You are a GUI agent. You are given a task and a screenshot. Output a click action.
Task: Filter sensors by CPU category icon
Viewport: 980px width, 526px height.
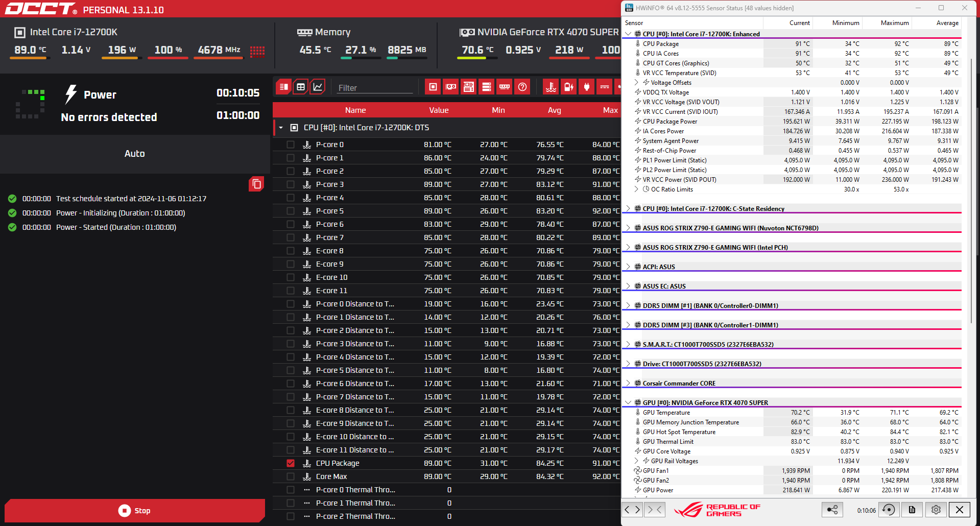[x=433, y=87]
